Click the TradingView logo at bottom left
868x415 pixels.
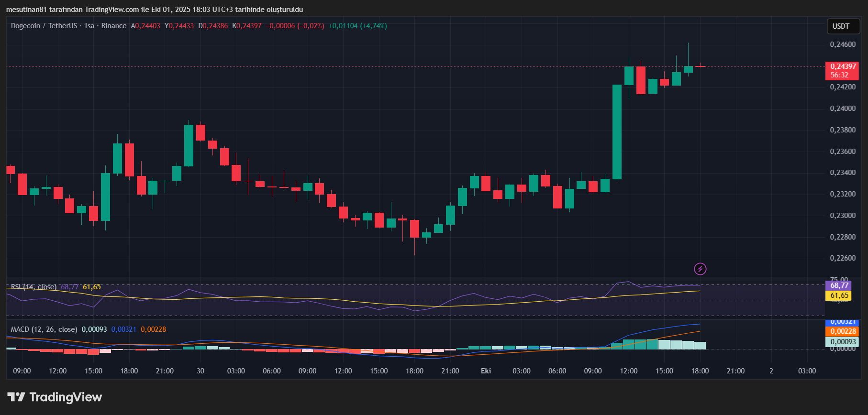point(55,397)
